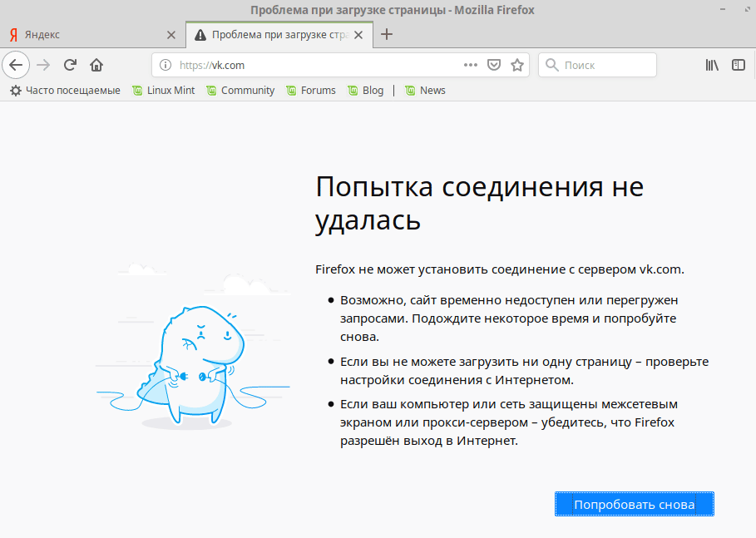Screen dimensions: 756x538
Task: Open page actions three-dot menu
Action: (x=471, y=65)
